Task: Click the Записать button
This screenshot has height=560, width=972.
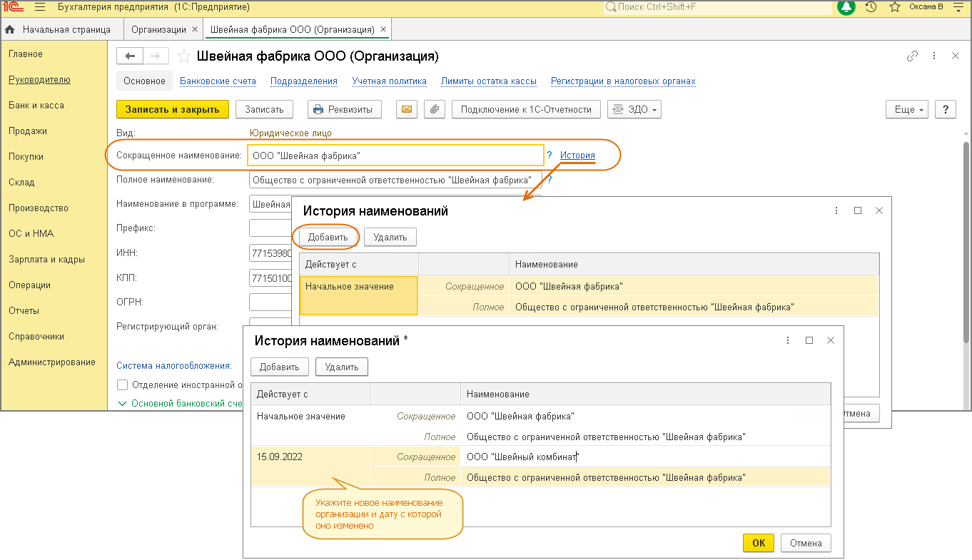Action: pyautogui.click(x=264, y=109)
